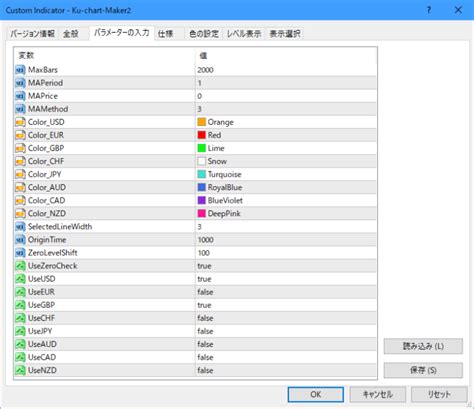The height and width of the screenshot is (409, 474).
Task: Toggle the UseJPY value false
Action: (286, 331)
